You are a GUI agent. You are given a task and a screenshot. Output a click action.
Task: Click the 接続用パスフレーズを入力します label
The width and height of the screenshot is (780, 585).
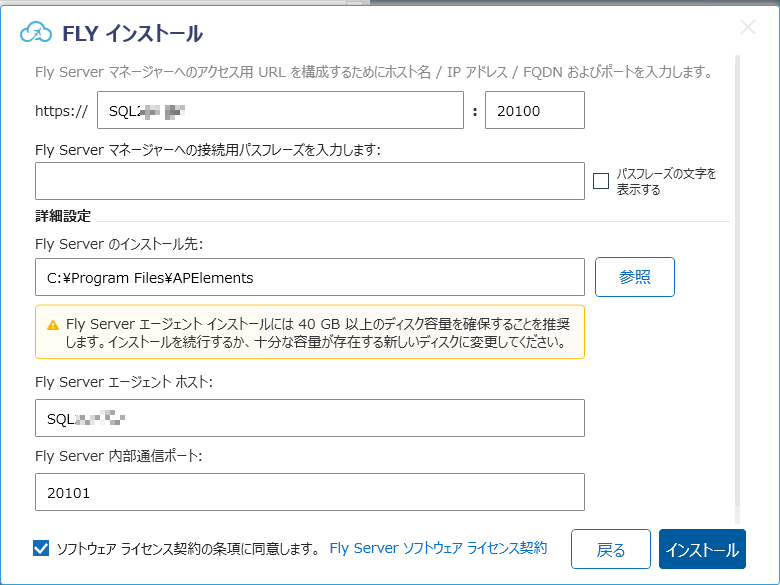pos(207,150)
